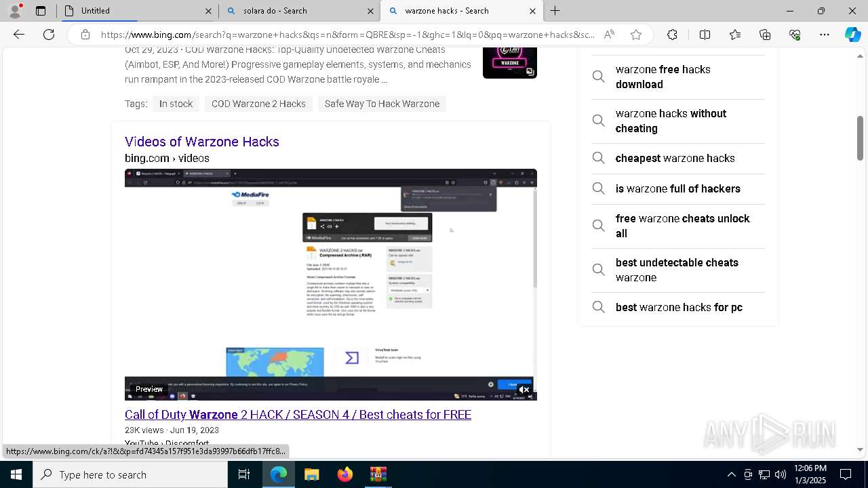This screenshot has height=488, width=868.
Task: Open the taskbar clock and date
Action: (810, 474)
